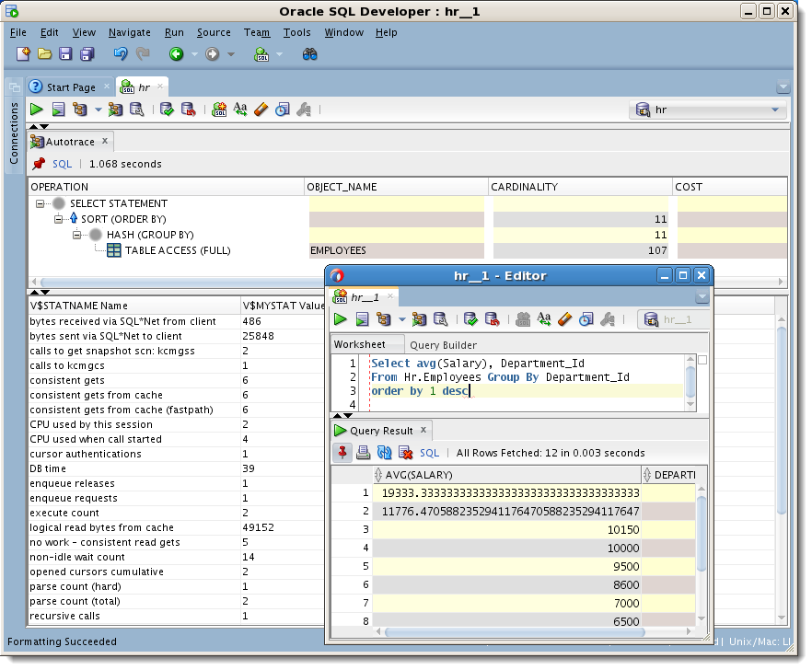Click the V$STATNAME Name column header
Viewport: 812px width, 670px height.
pyautogui.click(x=79, y=306)
